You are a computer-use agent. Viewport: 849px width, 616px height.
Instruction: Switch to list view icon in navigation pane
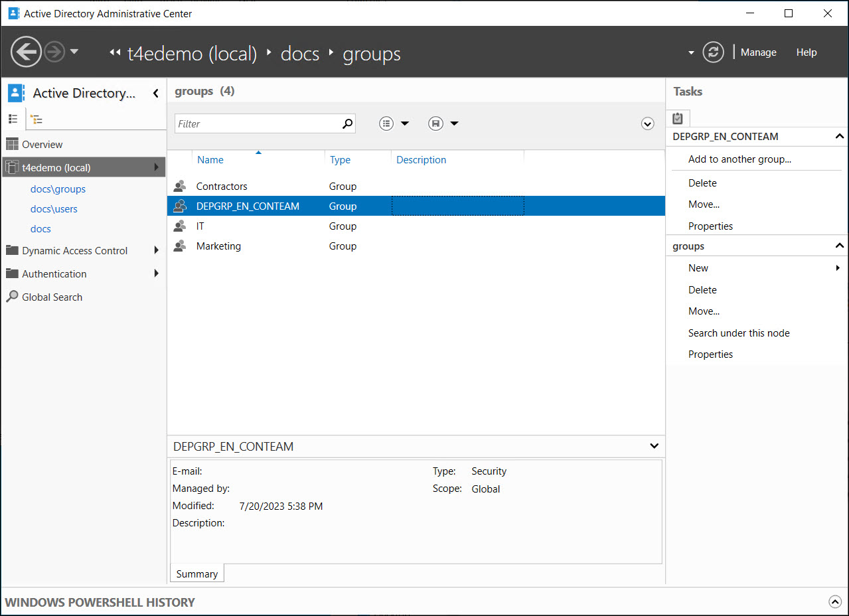point(13,119)
